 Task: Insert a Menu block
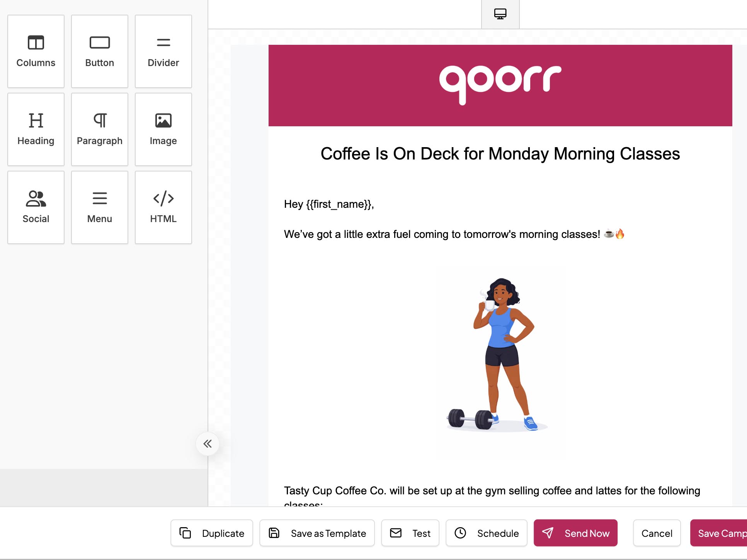pos(99,207)
